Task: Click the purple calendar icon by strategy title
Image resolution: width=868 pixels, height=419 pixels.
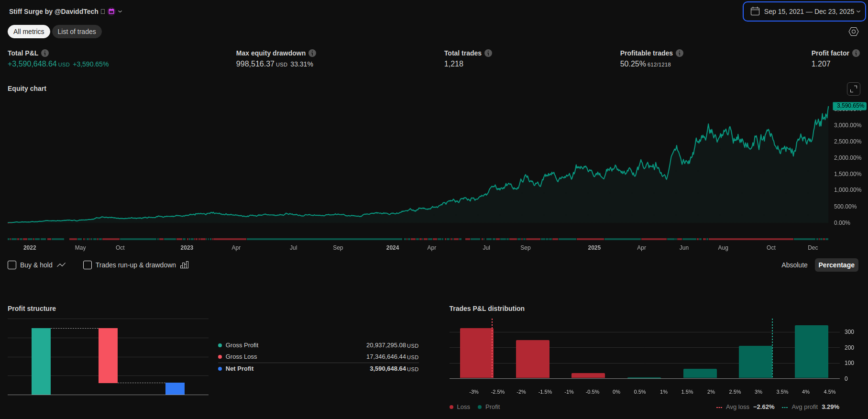Action: pos(111,11)
